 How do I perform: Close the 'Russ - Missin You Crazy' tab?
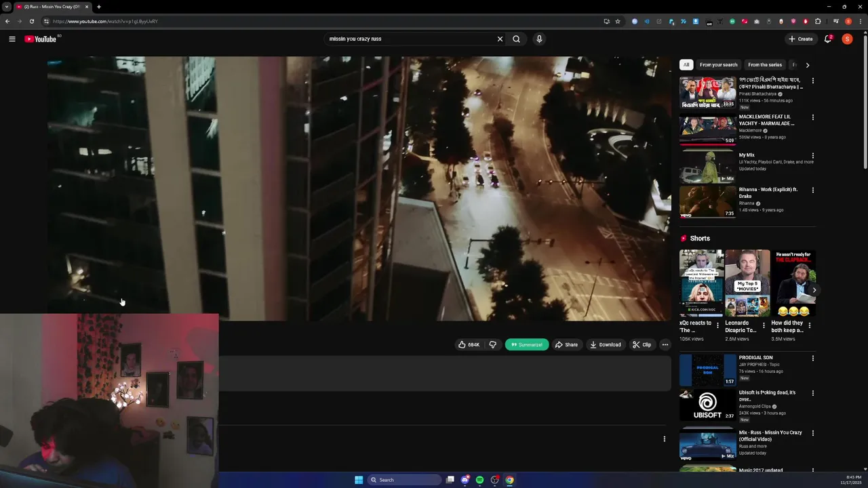86,7
